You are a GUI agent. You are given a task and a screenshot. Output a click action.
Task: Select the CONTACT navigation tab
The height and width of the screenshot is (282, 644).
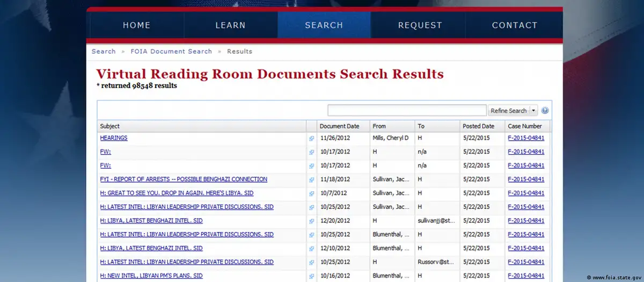click(x=514, y=25)
